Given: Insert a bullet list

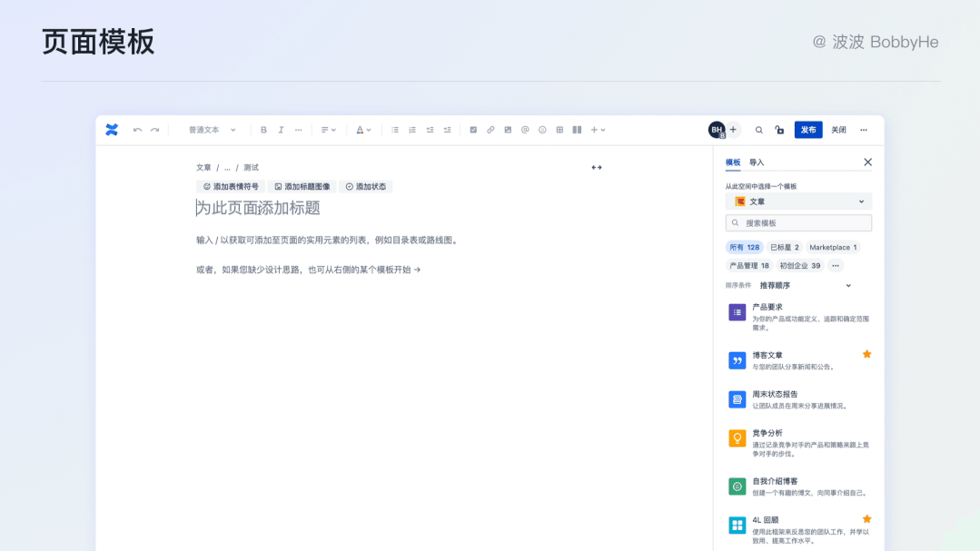Looking at the screenshot, I should pos(395,130).
